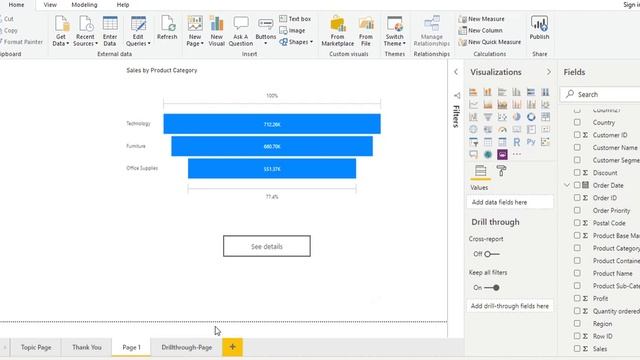Image resolution: width=640 pixels, height=360 pixels.
Task: Select the Donut chart visual
Action: click(531, 117)
